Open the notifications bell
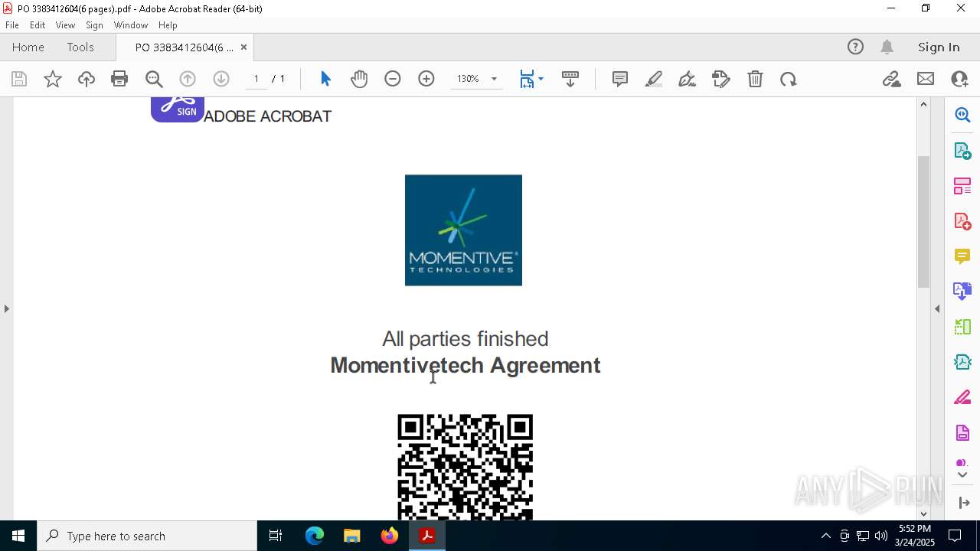 click(887, 47)
